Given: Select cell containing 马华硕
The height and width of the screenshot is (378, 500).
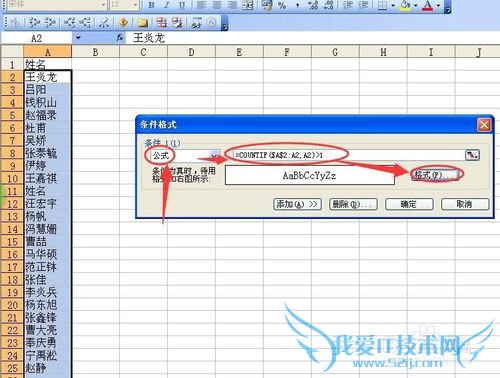Looking at the screenshot, I should pyautogui.click(x=47, y=254).
